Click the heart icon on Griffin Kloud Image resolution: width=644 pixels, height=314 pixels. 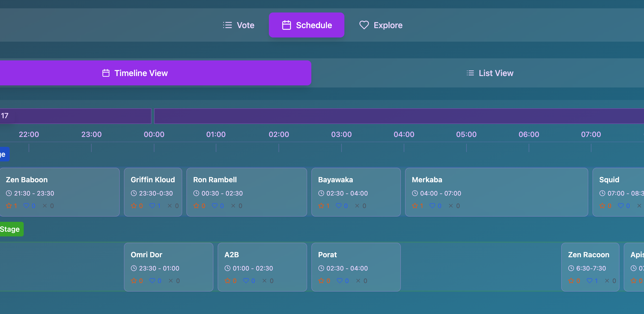point(153,206)
